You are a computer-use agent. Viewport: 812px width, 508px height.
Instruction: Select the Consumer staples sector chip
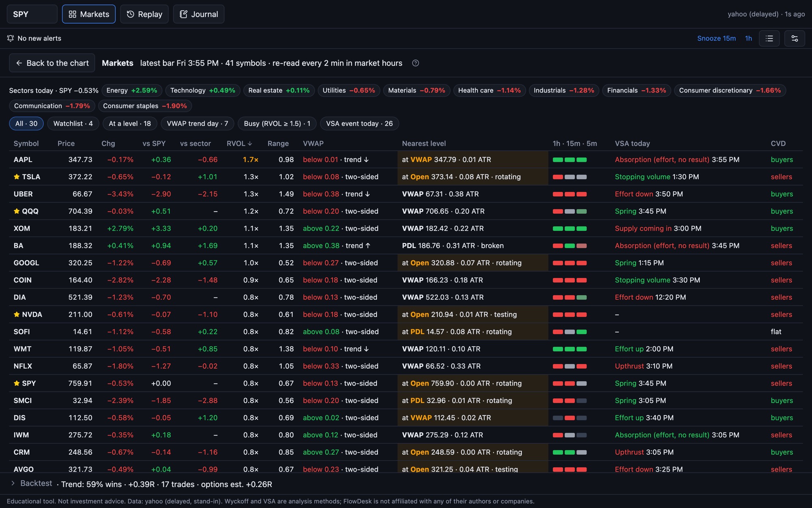(145, 106)
